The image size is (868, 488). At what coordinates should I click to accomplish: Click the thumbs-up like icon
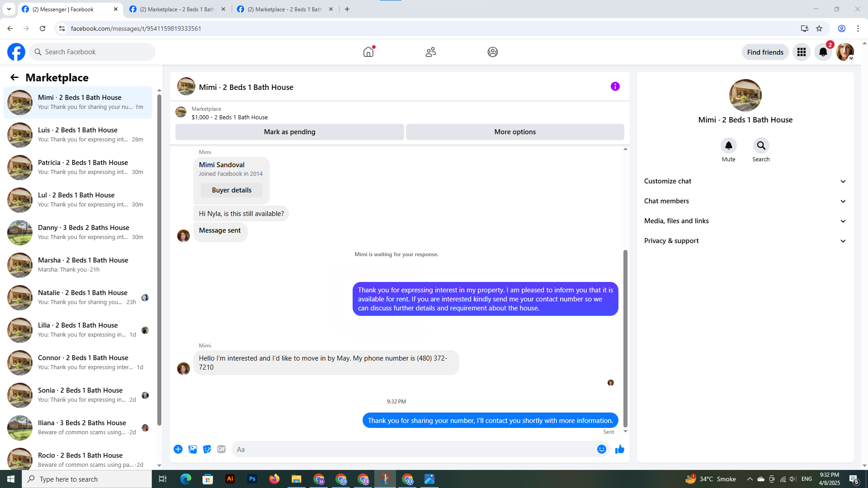tap(619, 449)
